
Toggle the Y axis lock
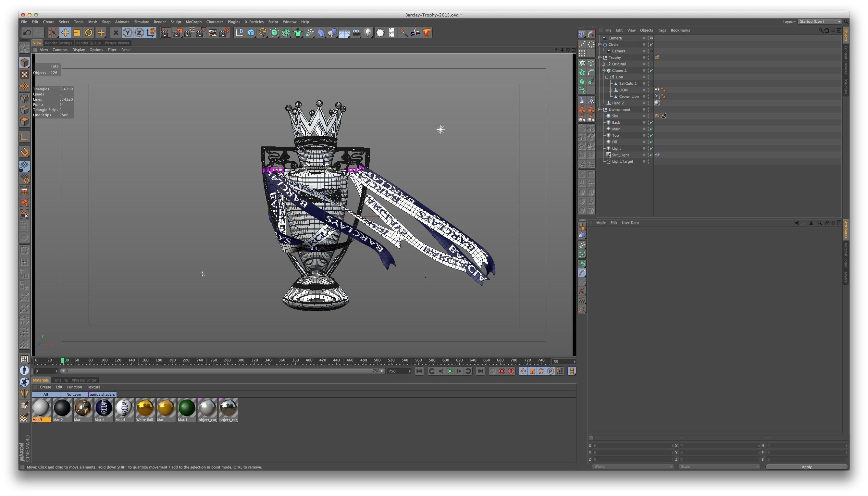pos(127,33)
